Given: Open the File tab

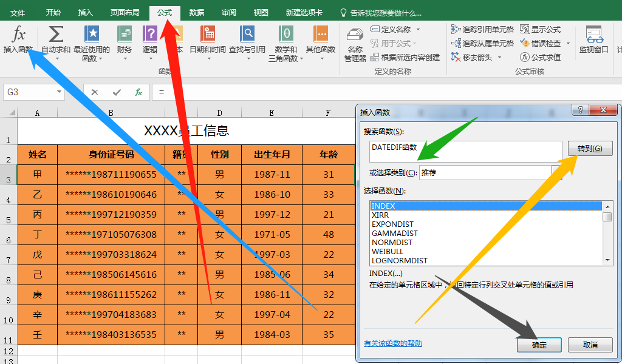Looking at the screenshot, I should [18, 13].
